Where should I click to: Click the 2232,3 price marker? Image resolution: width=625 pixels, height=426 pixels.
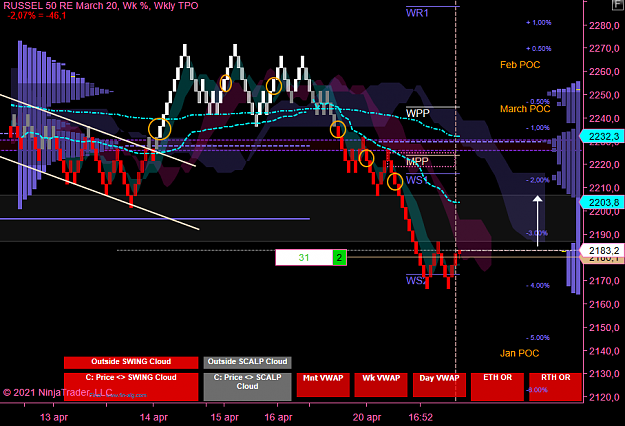click(x=602, y=136)
